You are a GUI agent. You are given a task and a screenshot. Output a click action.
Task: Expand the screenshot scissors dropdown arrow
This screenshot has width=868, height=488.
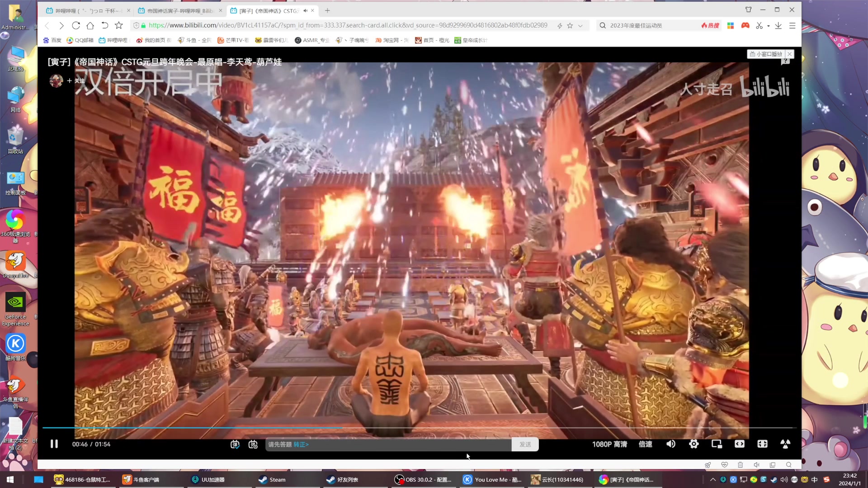769,26
